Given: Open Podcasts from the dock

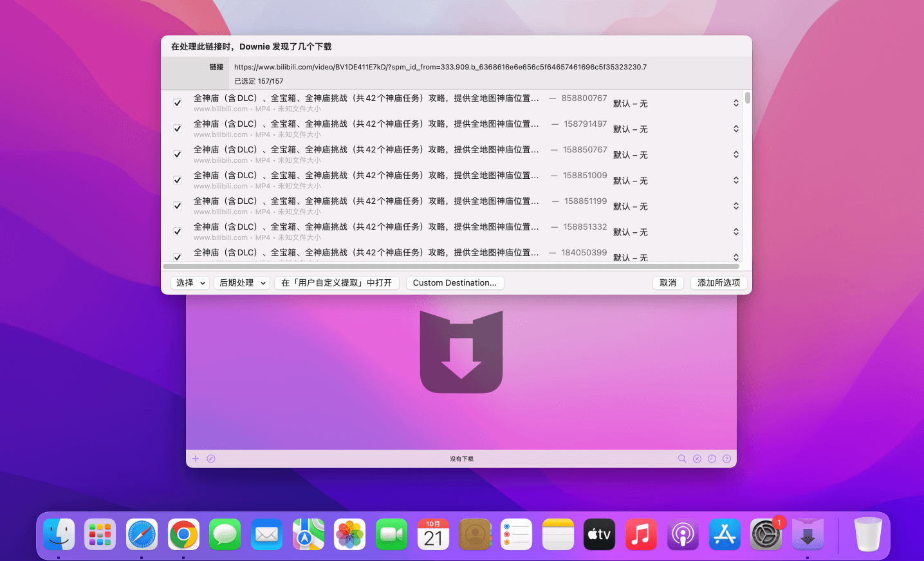Looking at the screenshot, I should coord(683,535).
